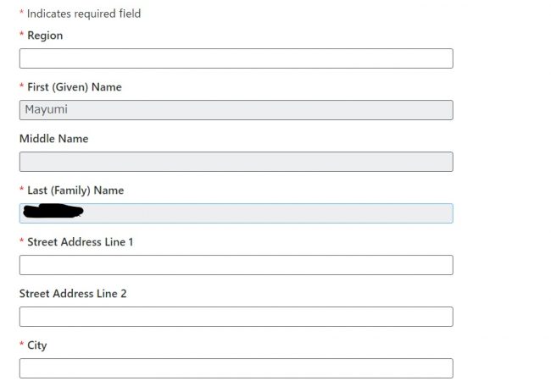Viewport: 551px width, 392px height.
Task: Click the Street Address Line 1 input
Action: 237,265
